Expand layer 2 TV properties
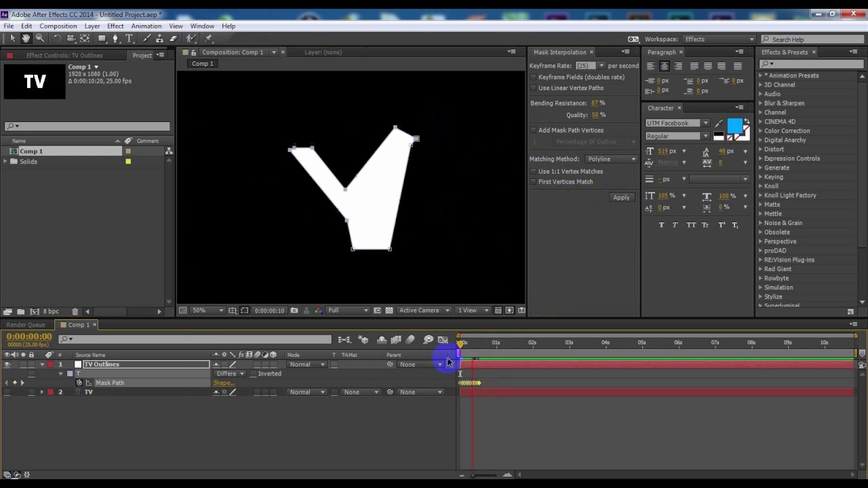The width and height of the screenshot is (868, 488). (41, 392)
